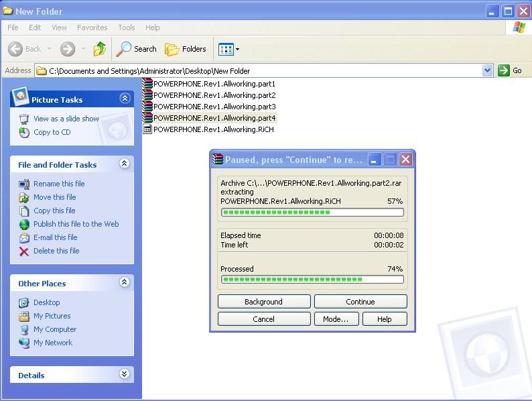Open the Edit menu
The image size is (532, 401).
[35, 27]
